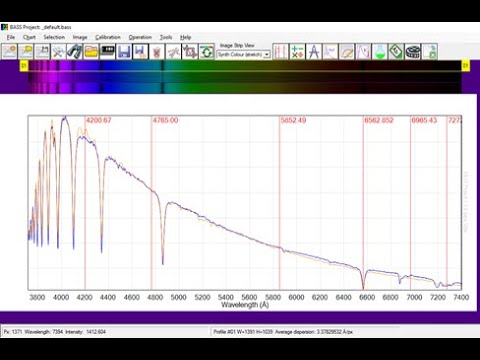The width and height of the screenshot is (480, 360).
Task: Open the Selection menu
Action: [x=54, y=37]
